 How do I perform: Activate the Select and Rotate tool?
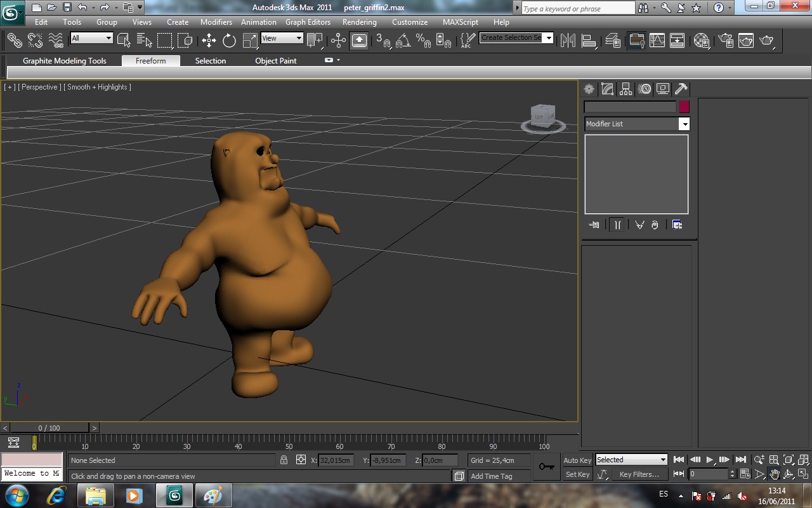tap(229, 41)
